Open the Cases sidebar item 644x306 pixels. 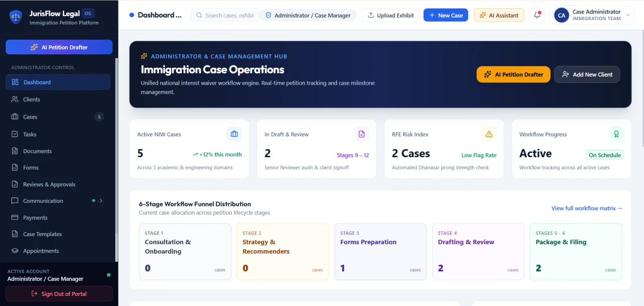tap(58, 117)
